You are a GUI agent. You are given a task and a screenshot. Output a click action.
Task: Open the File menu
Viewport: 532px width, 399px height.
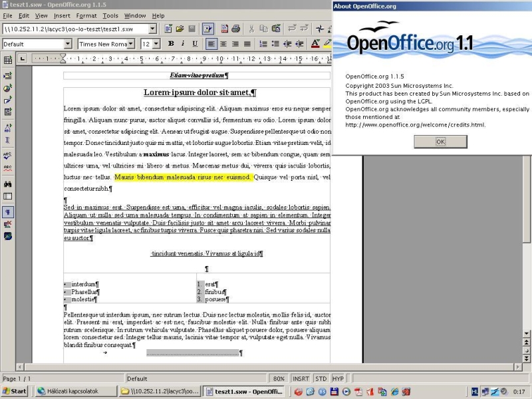click(7, 15)
